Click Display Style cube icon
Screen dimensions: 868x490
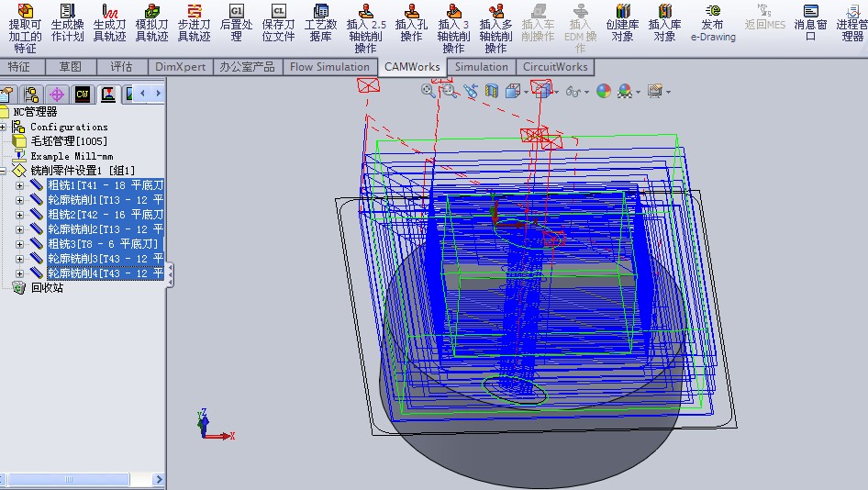pyautogui.click(x=544, y=90)
